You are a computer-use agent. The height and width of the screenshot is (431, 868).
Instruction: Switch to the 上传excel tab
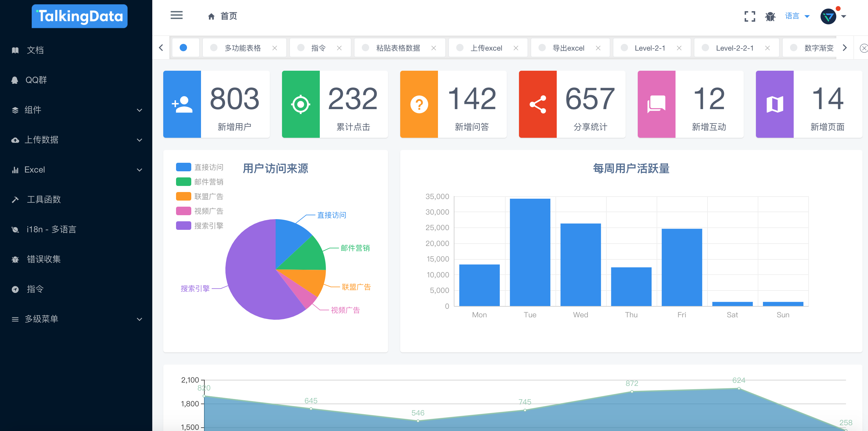point(489,48)
